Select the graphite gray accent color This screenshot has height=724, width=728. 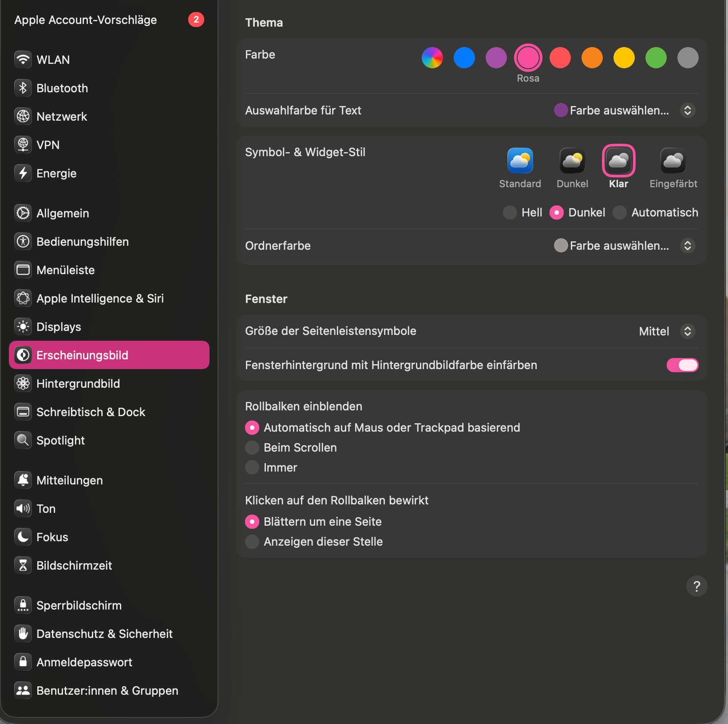[x=688, y=58]
